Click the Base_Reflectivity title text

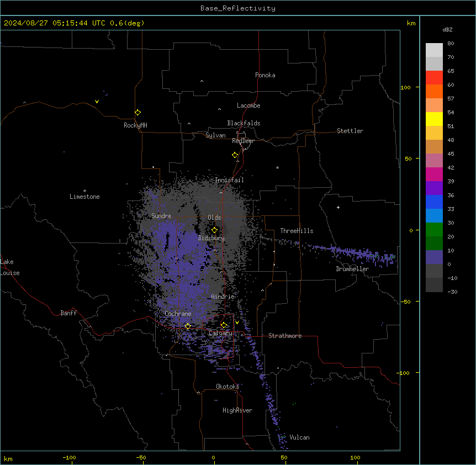238,8
